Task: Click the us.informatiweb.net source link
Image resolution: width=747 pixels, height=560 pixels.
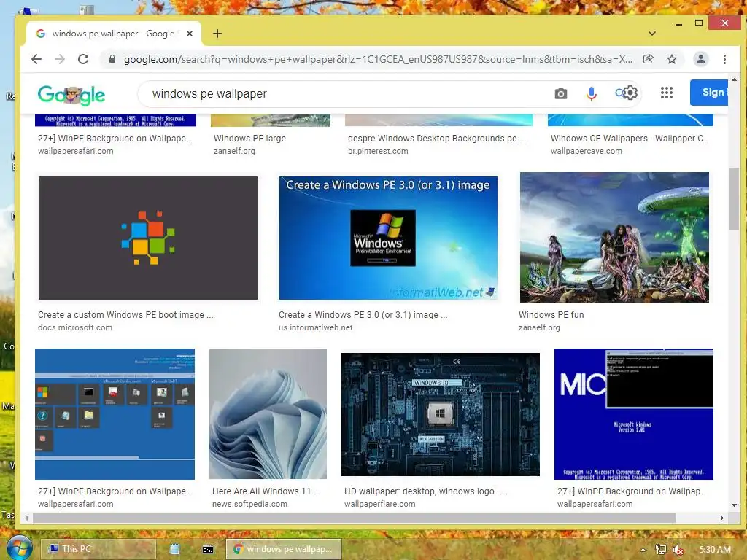Action: point(316,327)
